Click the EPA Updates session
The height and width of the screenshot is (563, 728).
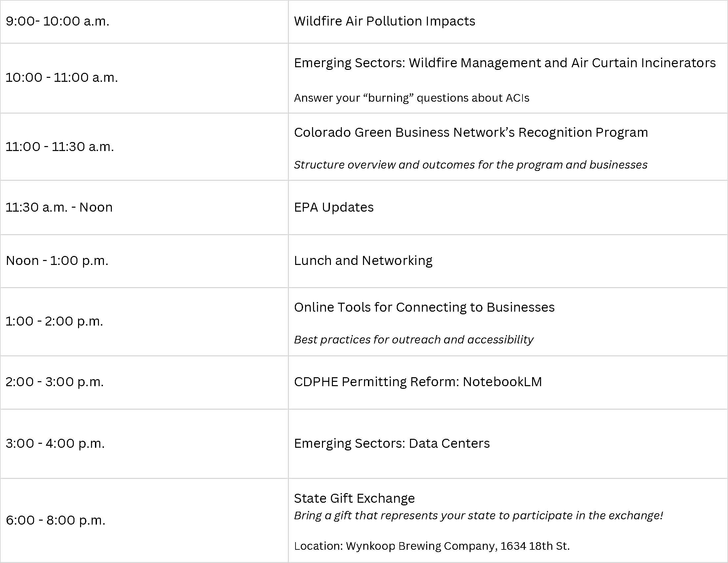coord(334,208)
